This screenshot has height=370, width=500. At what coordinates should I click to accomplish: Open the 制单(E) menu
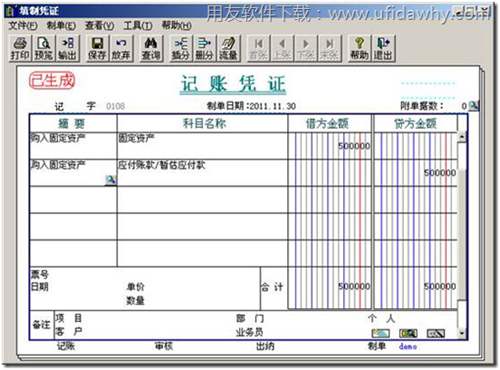click(x=61, y=25)
